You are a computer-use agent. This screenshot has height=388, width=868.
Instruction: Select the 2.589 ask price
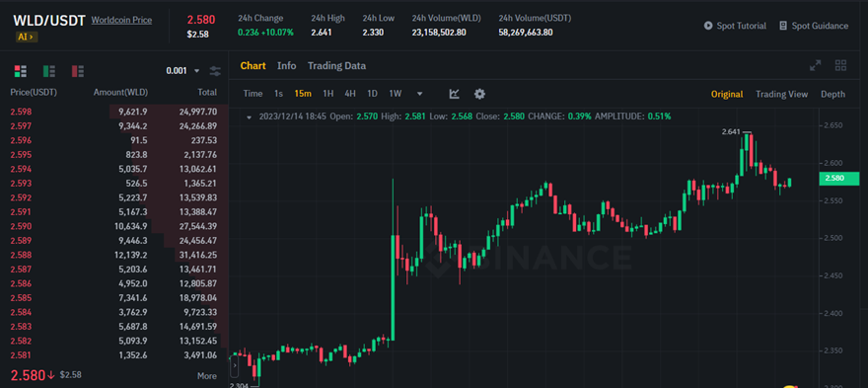(21, 241)
